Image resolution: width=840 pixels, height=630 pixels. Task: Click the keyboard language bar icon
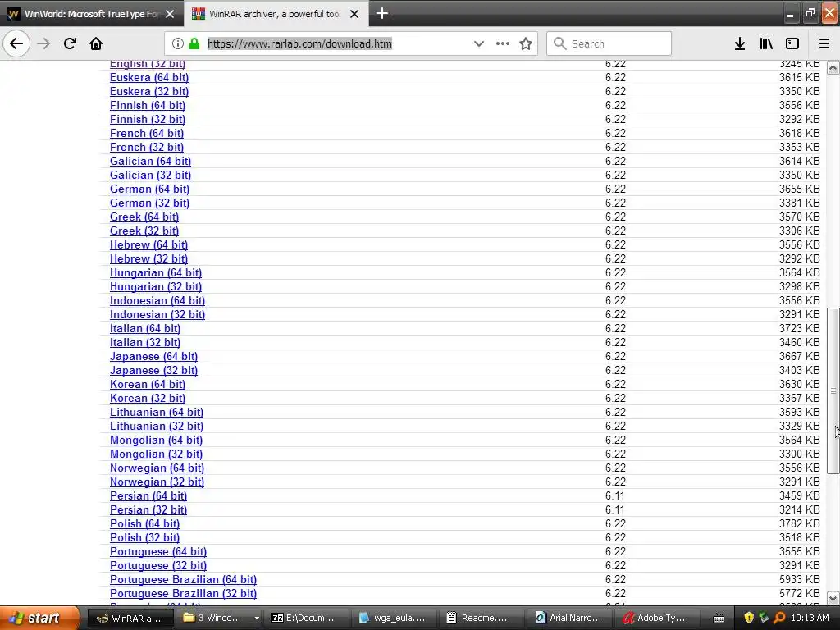tap(719, 619)
